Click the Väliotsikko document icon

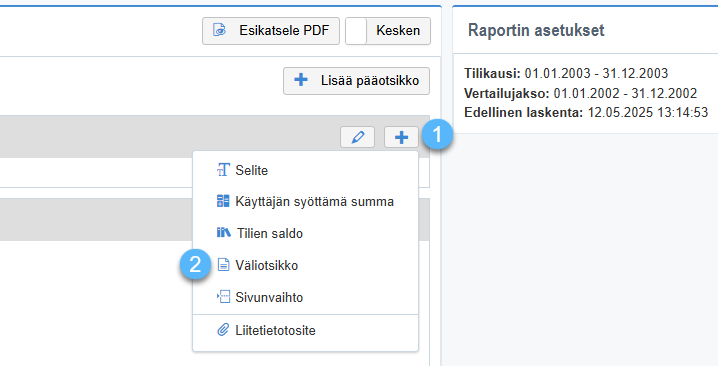point(223,265)
